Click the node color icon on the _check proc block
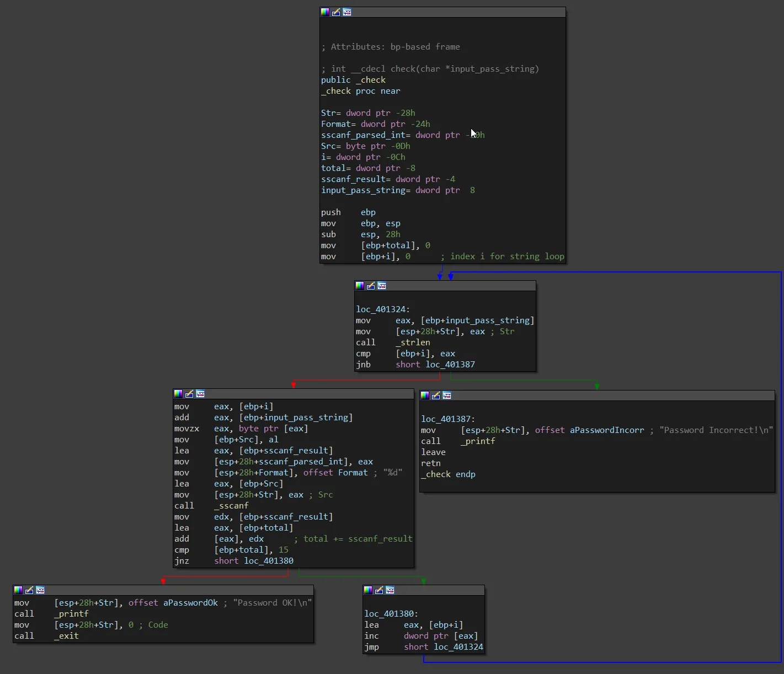Image resolution: width=784 pixels, height=674 pixels. coord(325,12)
